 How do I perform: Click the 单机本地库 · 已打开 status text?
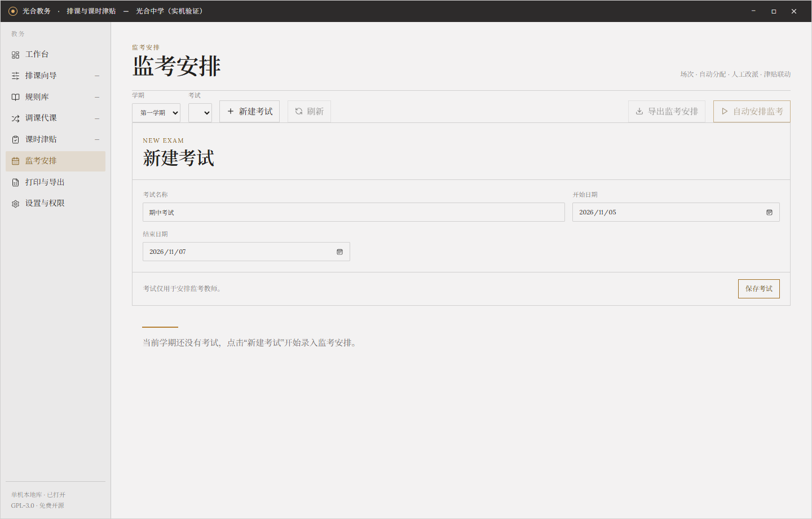(x=38, y=495)
